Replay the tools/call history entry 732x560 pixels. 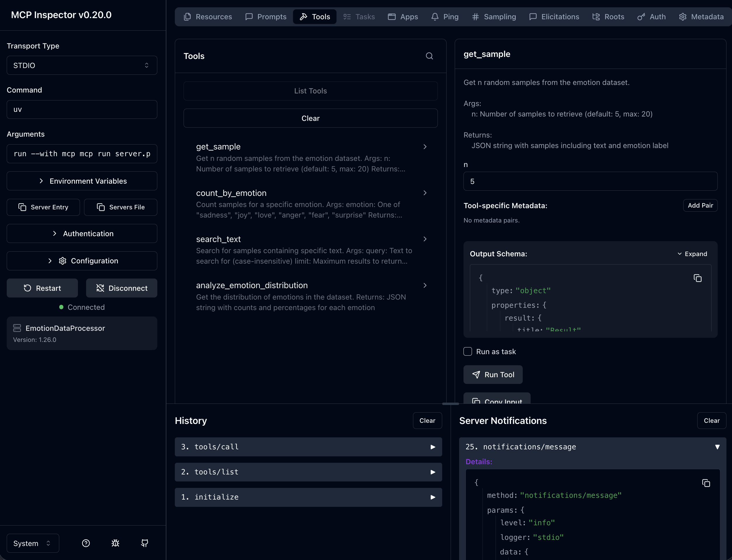tap(433, 447)
